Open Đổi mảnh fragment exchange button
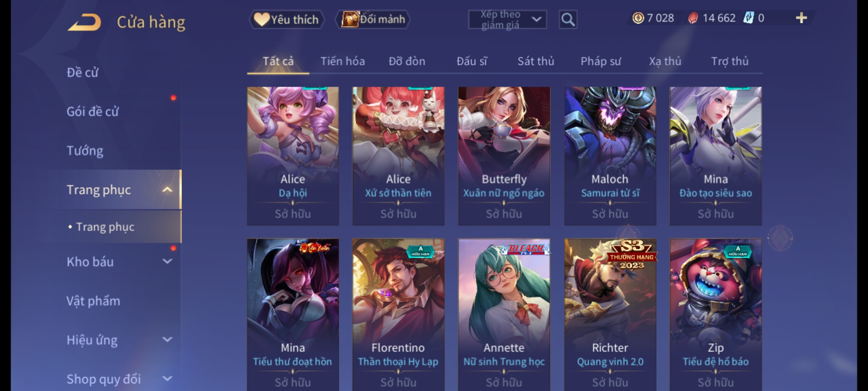 coord(373,20)
